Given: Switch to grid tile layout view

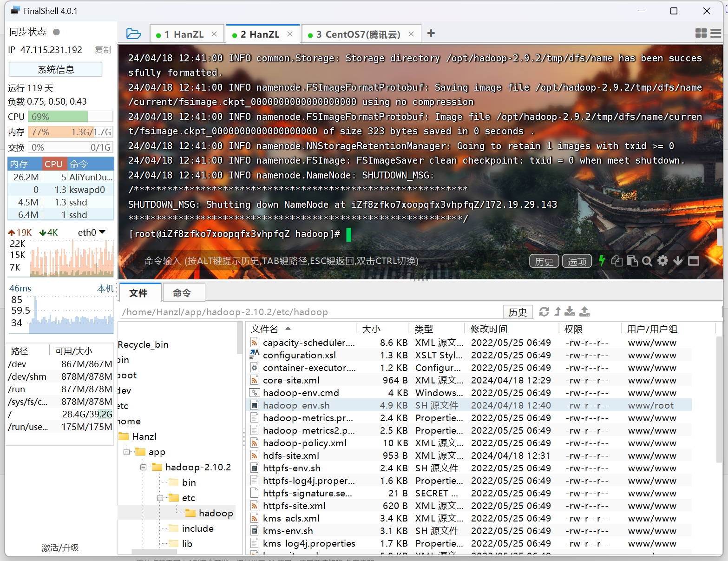Looking at the screenshot, I should [x=701, y=33].
